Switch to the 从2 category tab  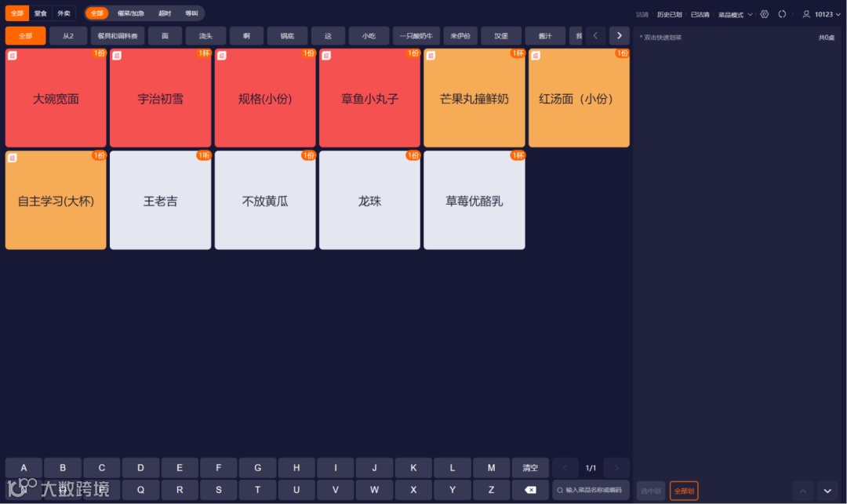click(68, 35)
